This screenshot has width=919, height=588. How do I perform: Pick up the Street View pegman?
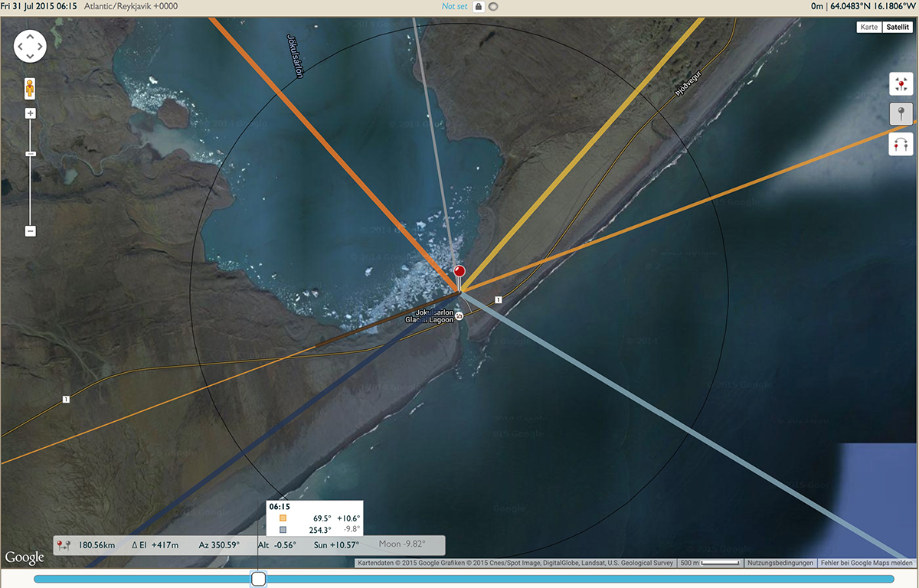point(30,89)
